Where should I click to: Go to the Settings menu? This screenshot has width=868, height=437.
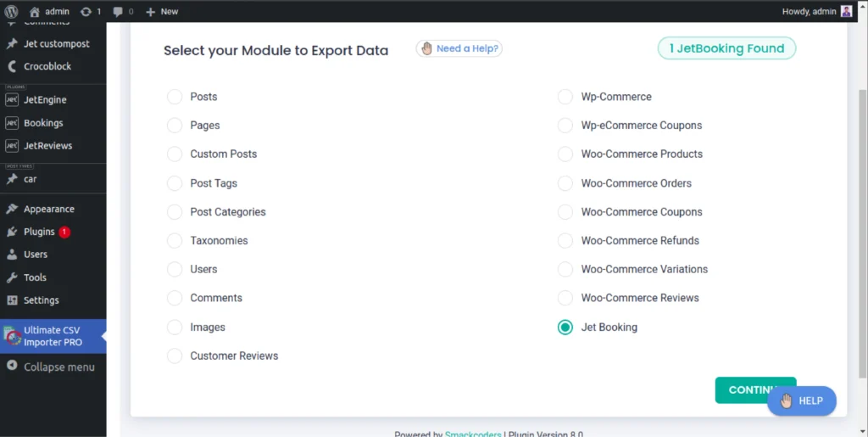[41, 300]
